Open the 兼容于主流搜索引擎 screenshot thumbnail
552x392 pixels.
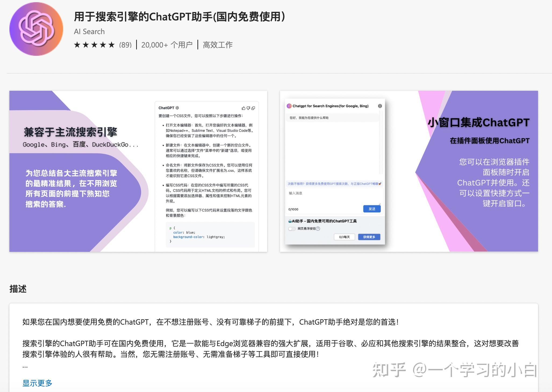(138, 171)
